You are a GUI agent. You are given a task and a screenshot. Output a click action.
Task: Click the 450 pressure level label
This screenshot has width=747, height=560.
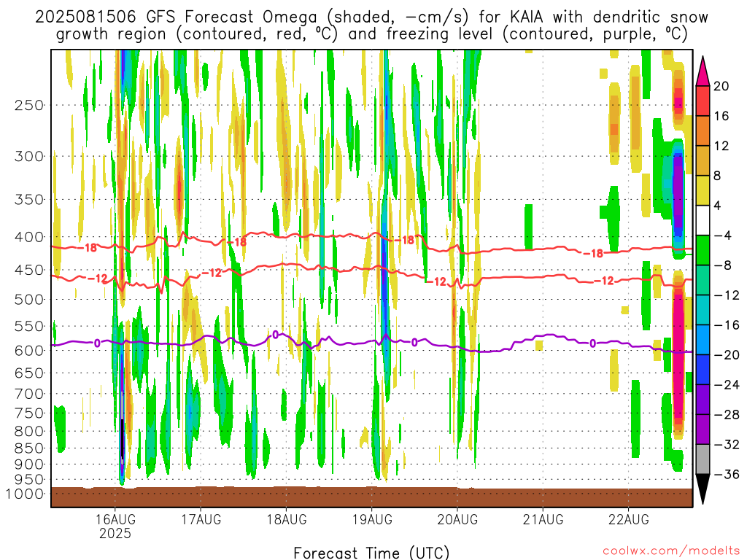(29, 270)
